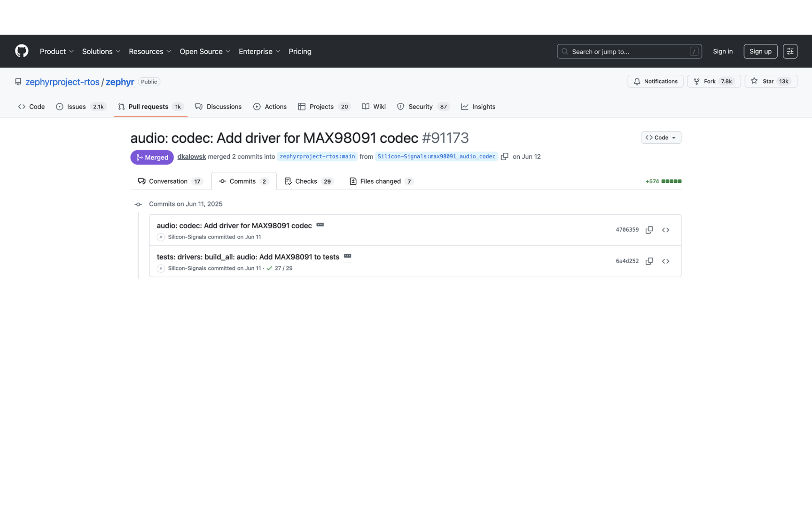Viewport: 812px width, 508px height.
Task: Open the Silicon-Signals:max98091_audio_codec branch link
Action: [436, 157]
